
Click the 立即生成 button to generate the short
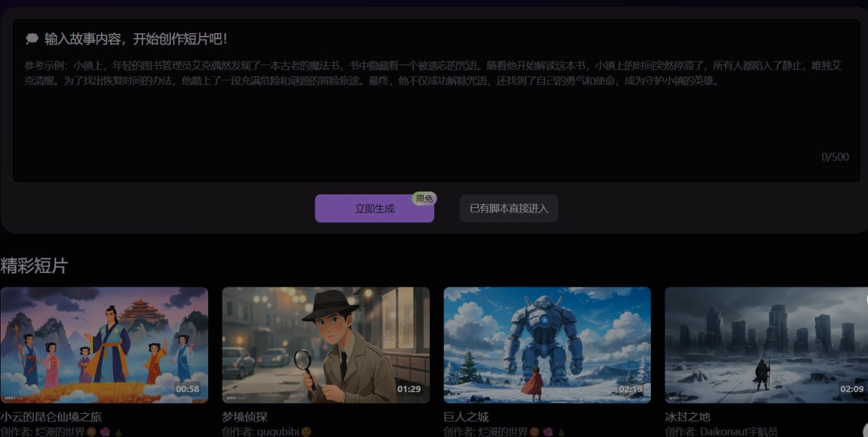click(x=374, y=209)
